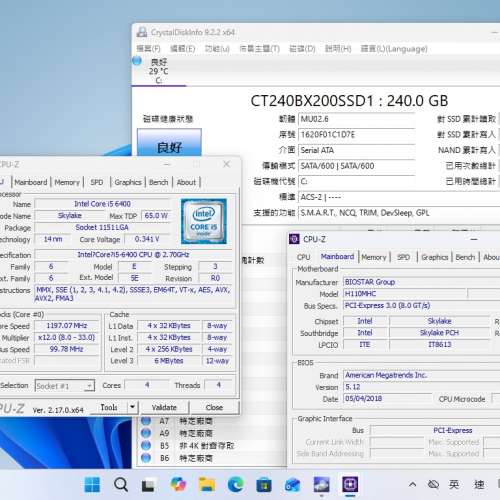
Task: Select Mainboard tab in right CPU-Z window
Action: coord(337,256)
